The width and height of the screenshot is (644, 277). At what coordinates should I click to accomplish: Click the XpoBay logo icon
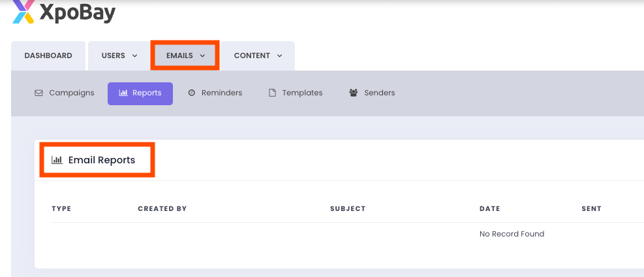pyautogui.click(x=23, y=11)
